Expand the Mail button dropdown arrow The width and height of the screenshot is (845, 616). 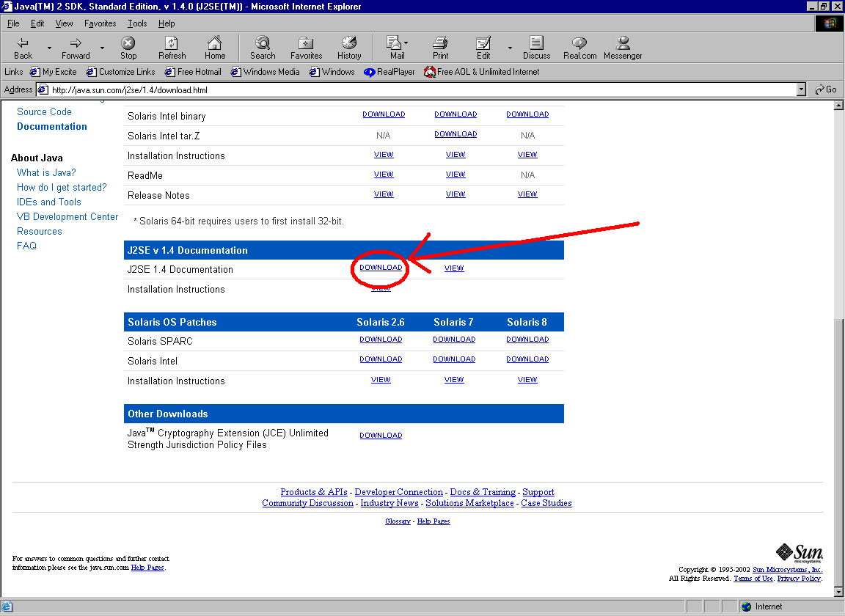[x=406, y=43]
